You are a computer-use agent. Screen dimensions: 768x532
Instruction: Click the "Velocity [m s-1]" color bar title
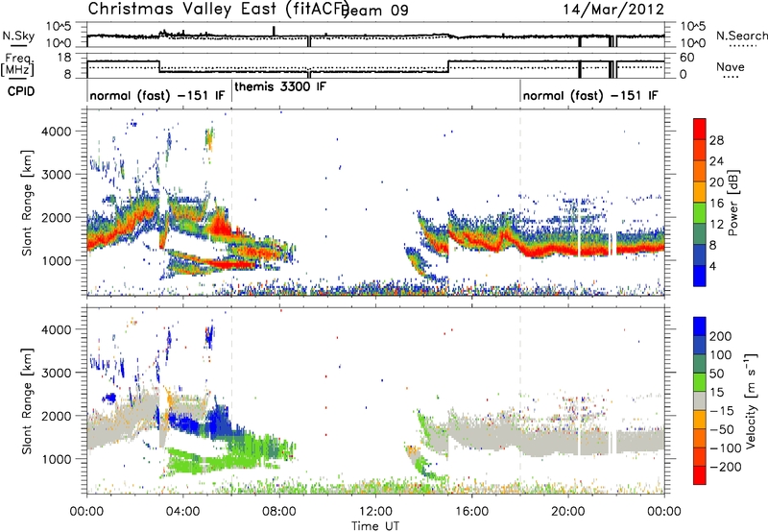pyautogui.click(x=751, y=400)
